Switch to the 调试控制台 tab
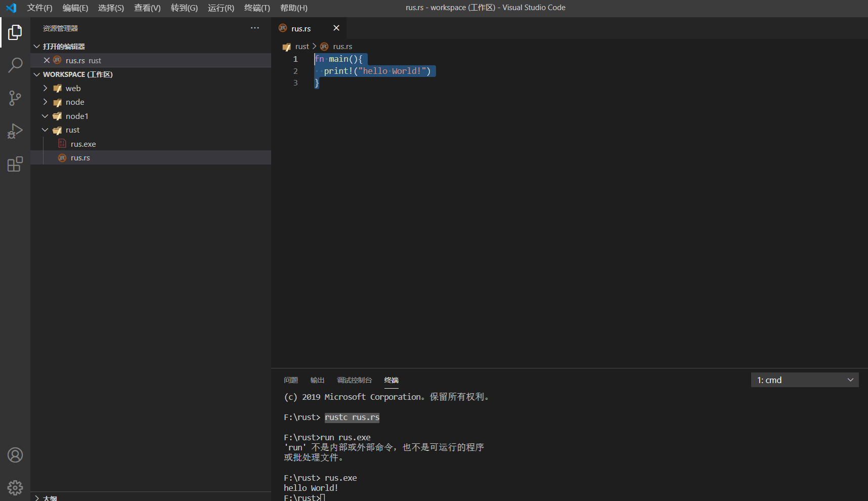Image resolution: width=868 pixels, height=501 pixels. tap(354, 380)
